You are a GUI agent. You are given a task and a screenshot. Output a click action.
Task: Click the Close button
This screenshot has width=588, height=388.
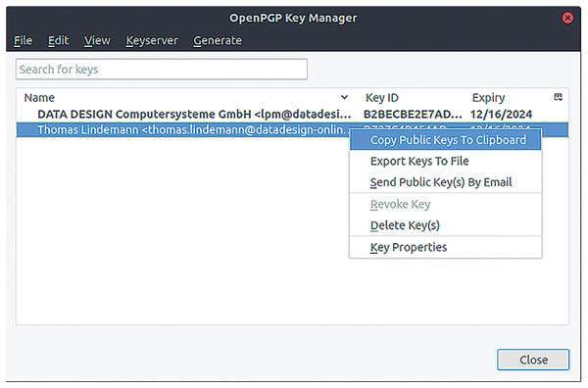533,360
